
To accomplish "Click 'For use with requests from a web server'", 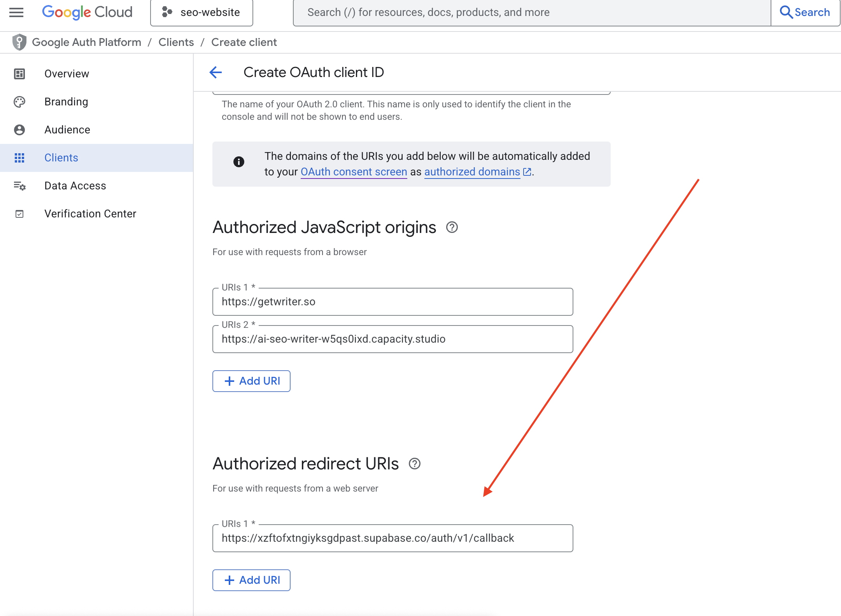I will pos(295,488).
